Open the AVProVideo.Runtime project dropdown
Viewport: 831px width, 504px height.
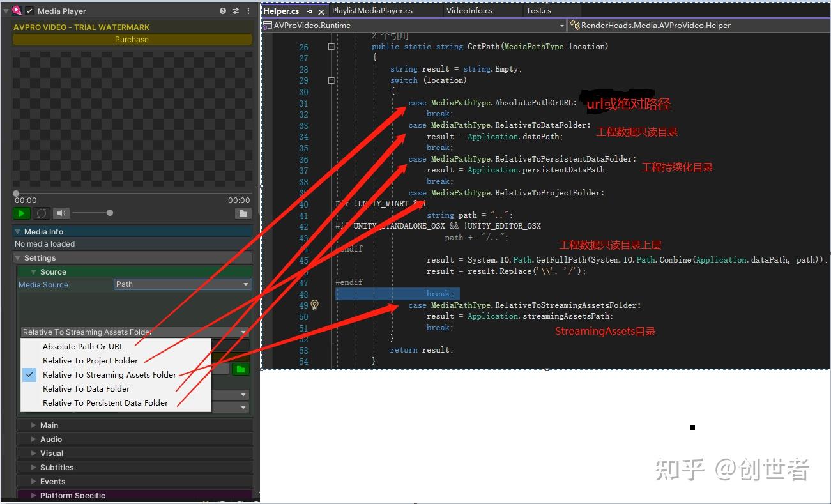412,26
